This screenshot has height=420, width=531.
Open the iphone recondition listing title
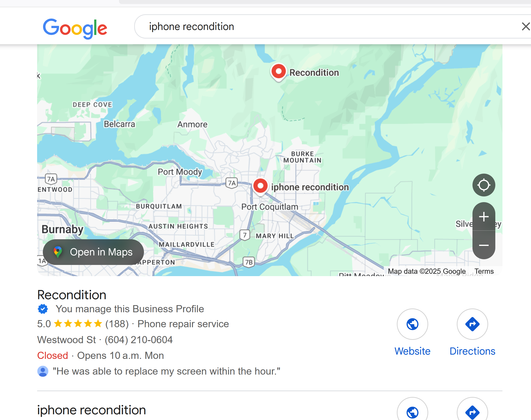click(x=92, y=410)
